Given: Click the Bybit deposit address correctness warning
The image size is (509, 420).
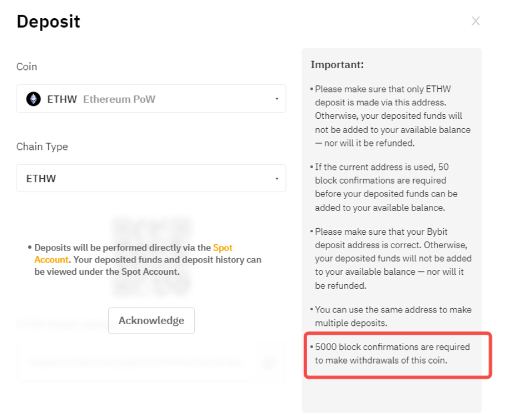Looking at the screenshot, I should pyautogui.click(x=392, y=259).
